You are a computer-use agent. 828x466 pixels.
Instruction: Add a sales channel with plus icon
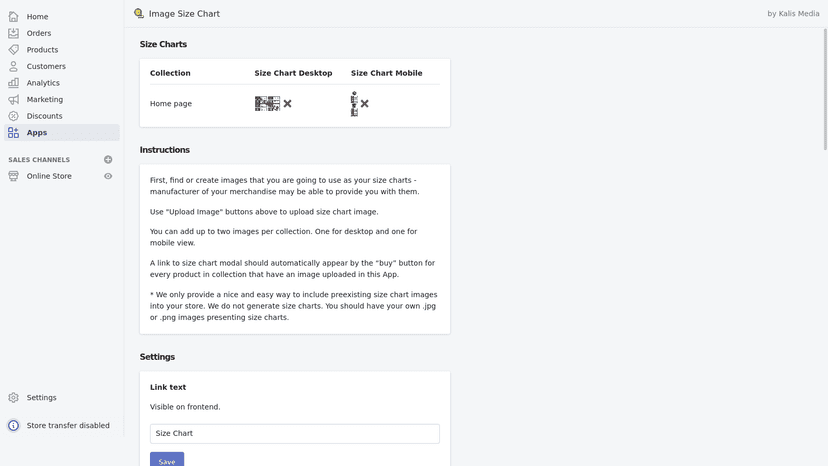[108, 160]
